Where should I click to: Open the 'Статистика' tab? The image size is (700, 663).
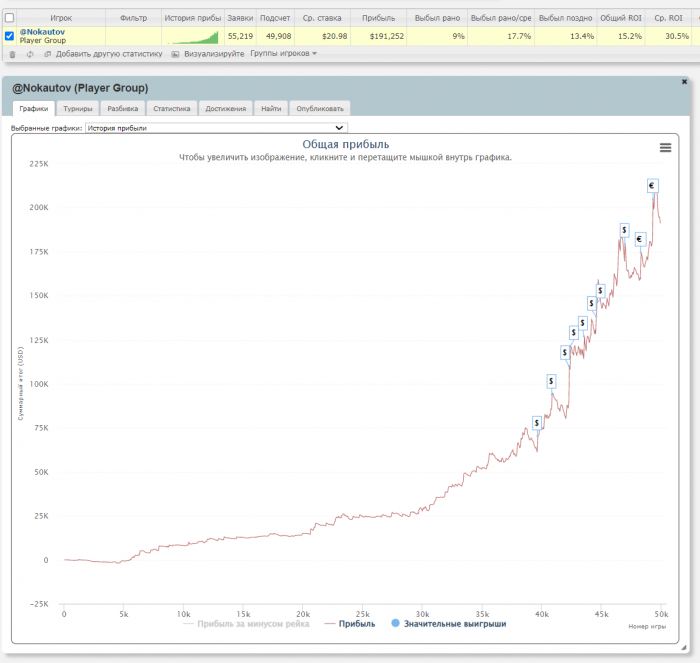coord(171,108)
